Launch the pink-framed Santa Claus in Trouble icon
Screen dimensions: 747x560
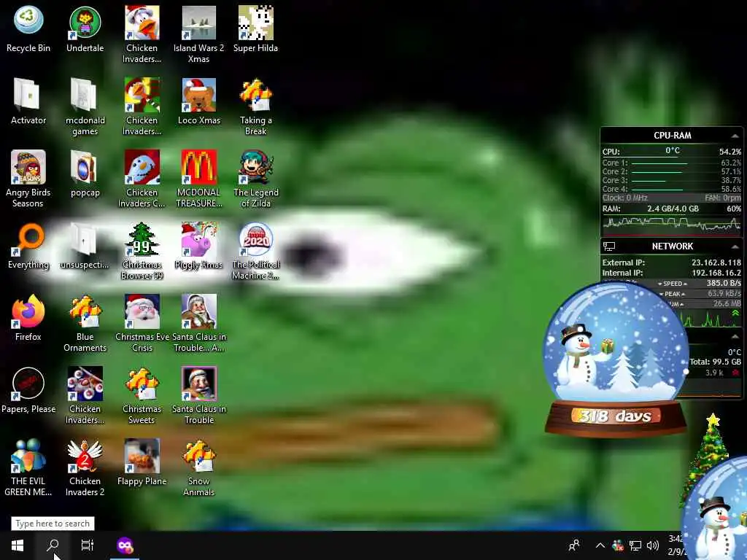pyautogui.click(x=198, y=396)
